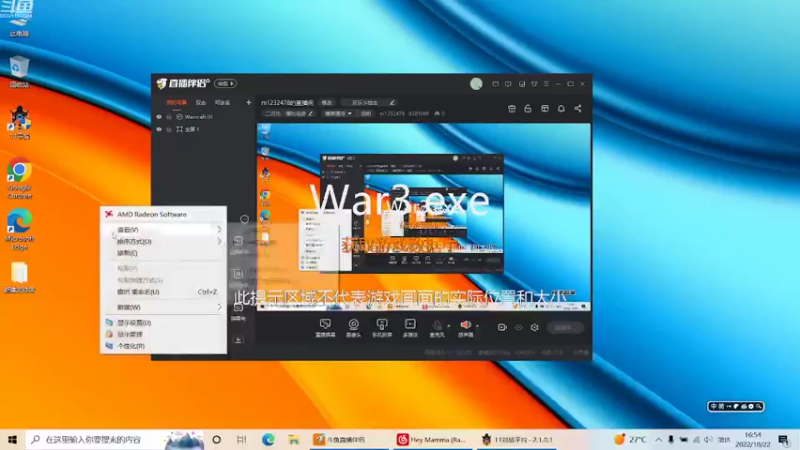This screenshot has height=450, width=800.
Task: Select the Warcraft III source row
Action: (203, 117)
